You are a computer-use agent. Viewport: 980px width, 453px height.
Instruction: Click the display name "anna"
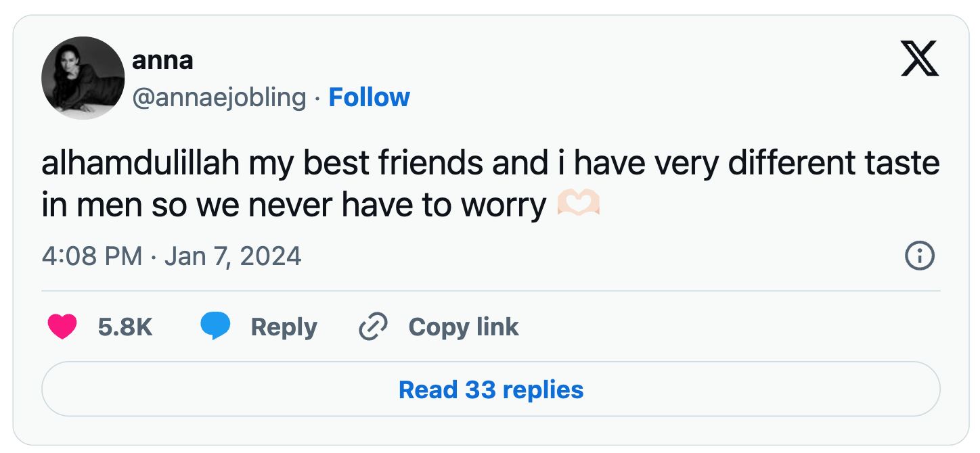pos(162,61)
